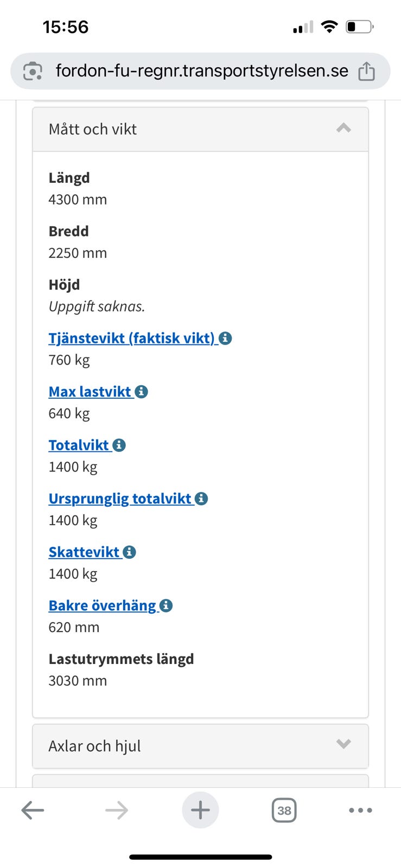Tap the camera lens search icon
Viewport: 401px width, 868px height.
coord(33,71)
